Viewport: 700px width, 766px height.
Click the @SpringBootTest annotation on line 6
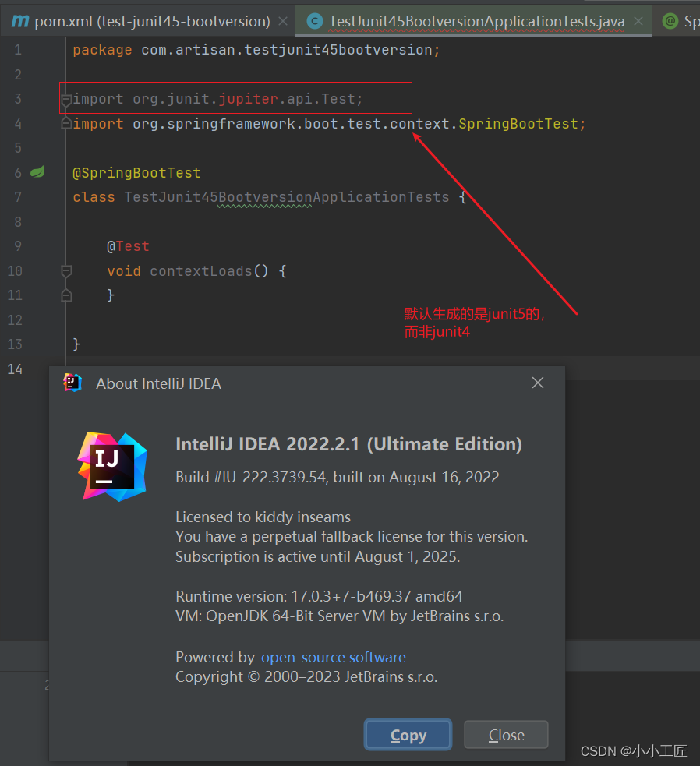point(136,173)
